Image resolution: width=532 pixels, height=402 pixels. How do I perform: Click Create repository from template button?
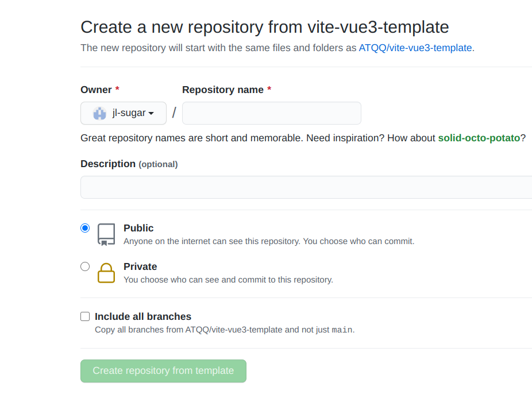pyautogui.click(x=164, y=371)
